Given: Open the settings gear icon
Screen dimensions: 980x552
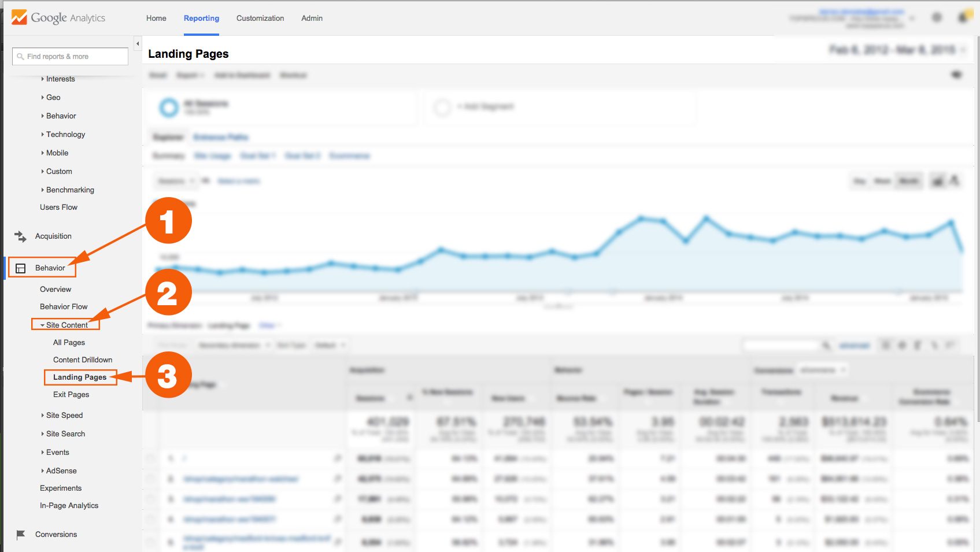Looking at the screenshot, I should click(x=937, y=18).
